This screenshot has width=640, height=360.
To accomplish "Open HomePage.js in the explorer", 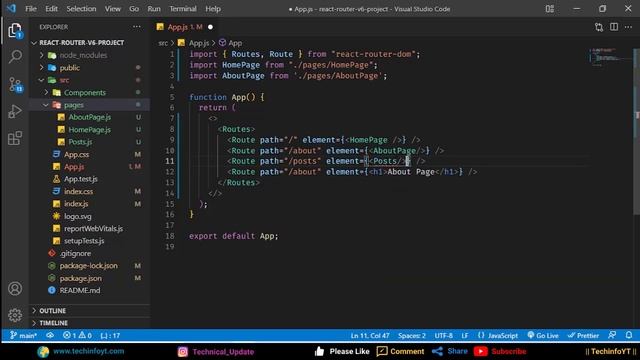I will click(89, 130).
